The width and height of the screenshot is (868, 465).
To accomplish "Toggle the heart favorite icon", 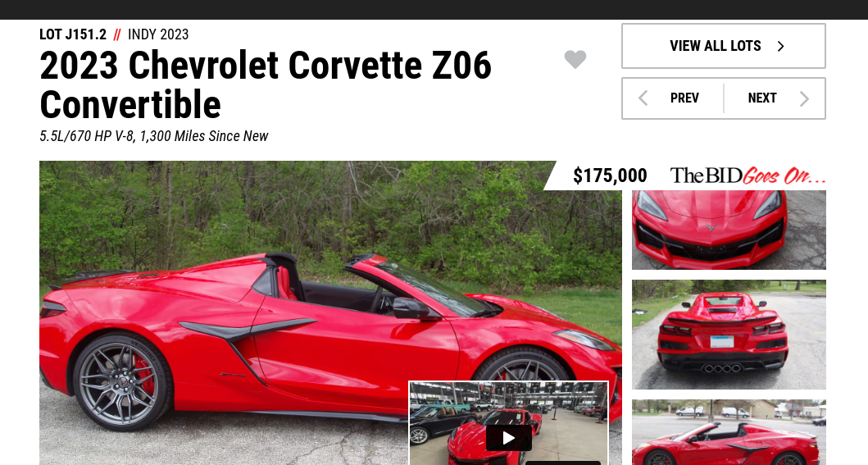I will click(575, 59).
